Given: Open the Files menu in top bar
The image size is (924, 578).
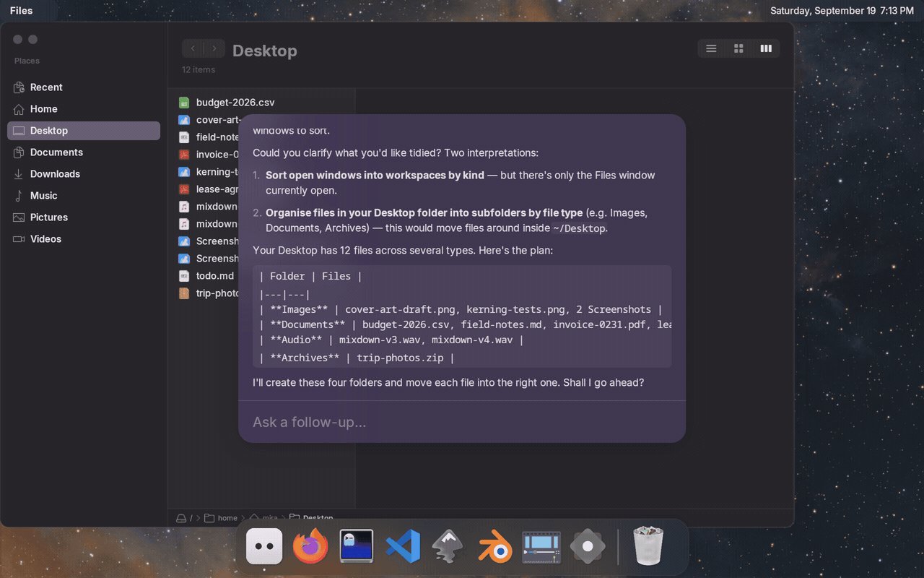Looking at the screenshot, I should pyautogui.click(x=21, y=11).
